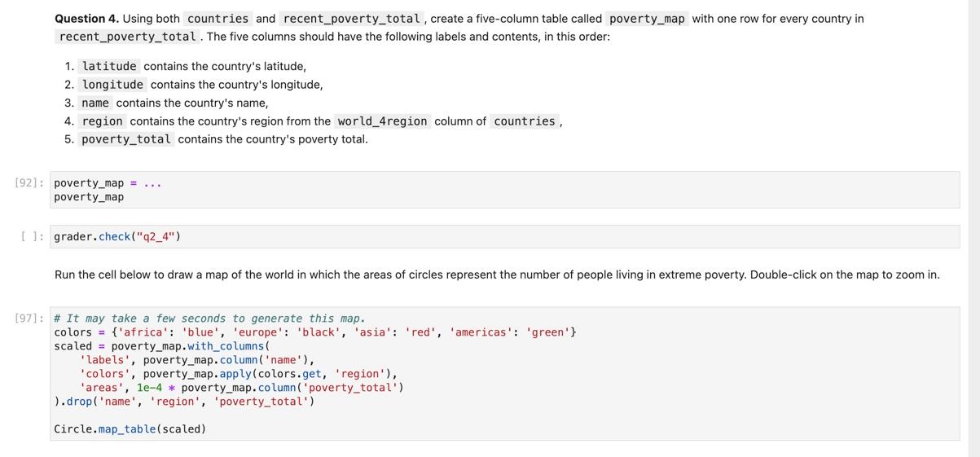The width and height of the screenshot is (980, 457).
Task: Click the 'Run the cell below' instruction paragraph
Action: point(497,275)
